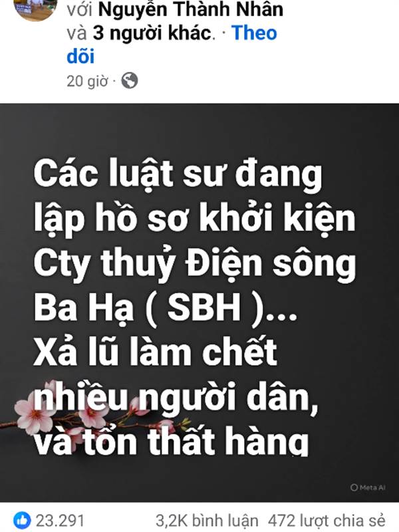Screen dimensions: 399x532
Task: Show the "3 người khác" tagged people
Action: pyautogui.click(x=153, y=33)
